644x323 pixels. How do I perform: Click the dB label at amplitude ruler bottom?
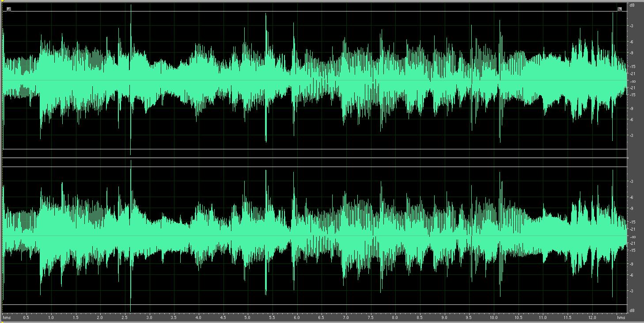tap(633, 310)
